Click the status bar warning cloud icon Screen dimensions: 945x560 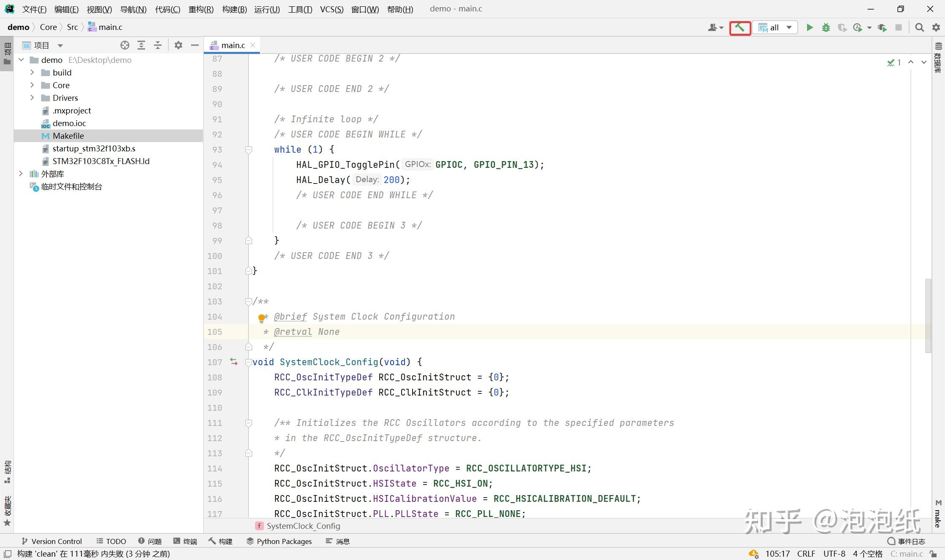[x=753, y=554]
